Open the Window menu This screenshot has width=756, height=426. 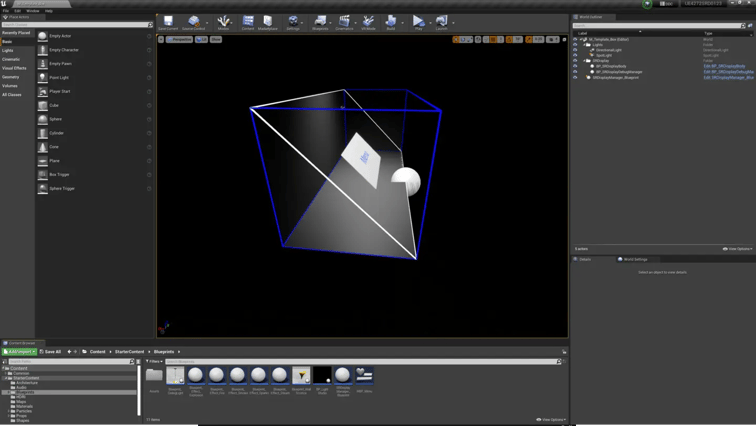click(x=33, y=11)
